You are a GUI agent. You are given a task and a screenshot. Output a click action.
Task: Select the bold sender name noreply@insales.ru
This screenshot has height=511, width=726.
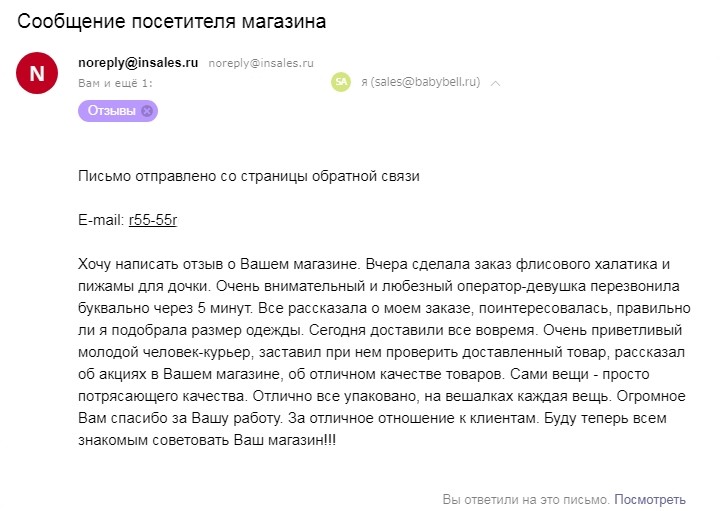138,62
